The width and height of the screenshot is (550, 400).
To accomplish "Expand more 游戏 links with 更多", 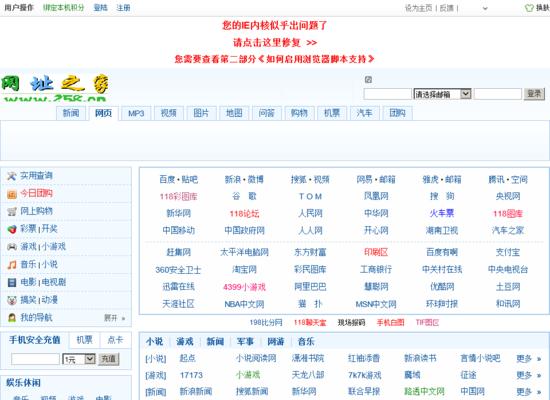I will point(528,375).
